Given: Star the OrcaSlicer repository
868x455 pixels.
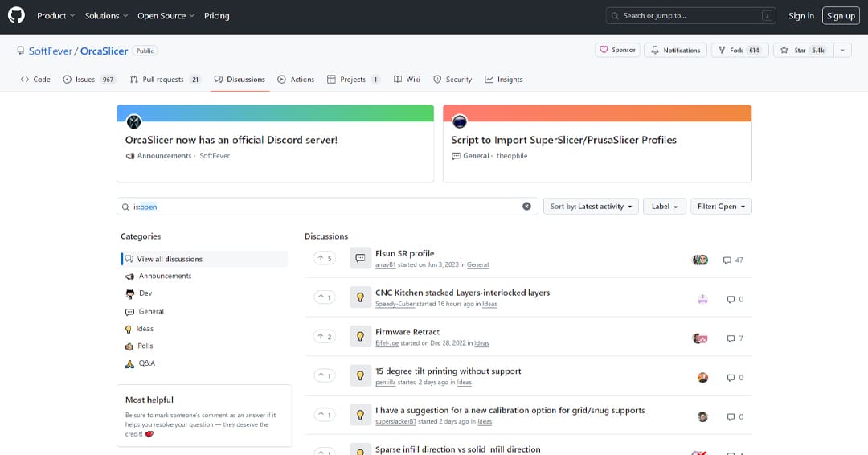Looking at the screenshot, I should point(803,50).
